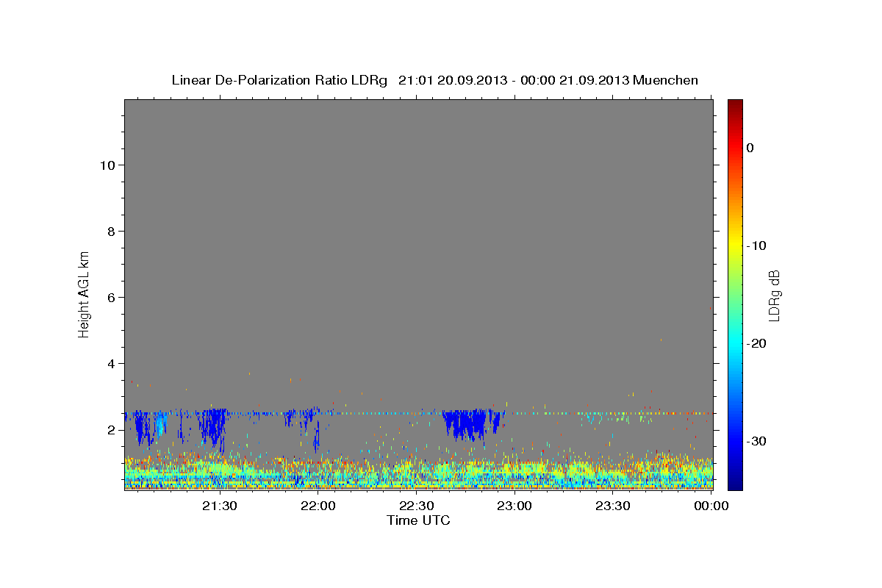The width and height of the screenshot is (882, 588).
Task: Click the 'Height AGL km' axis label
Action: [85, 293]
